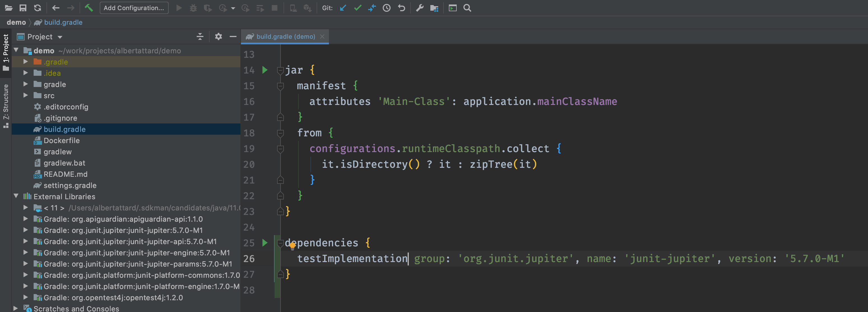Click Collapse All icon in Project panel
Image resolution: width=868 pixels, height=312 pixels.
point(200,36)
